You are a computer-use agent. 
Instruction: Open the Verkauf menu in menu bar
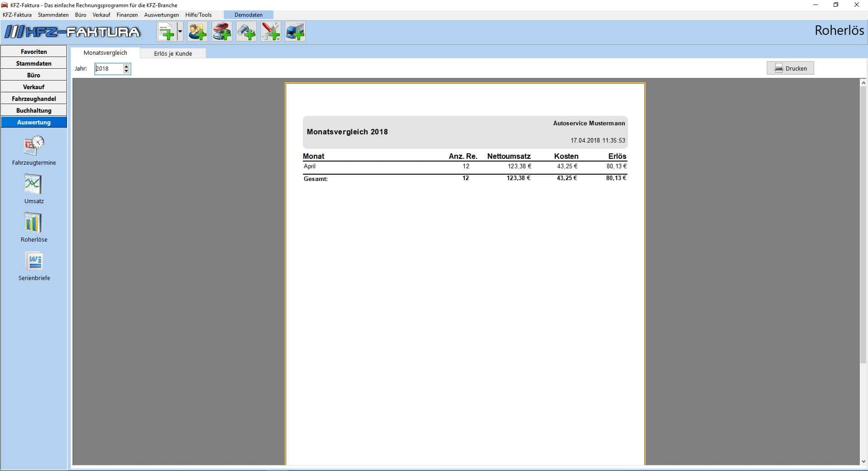tap(101, 15)
